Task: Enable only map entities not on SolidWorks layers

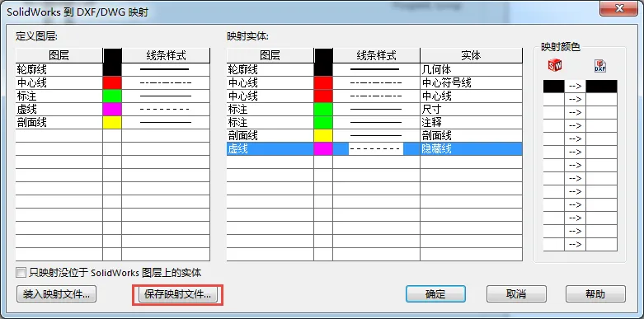Action: point(20,273)
